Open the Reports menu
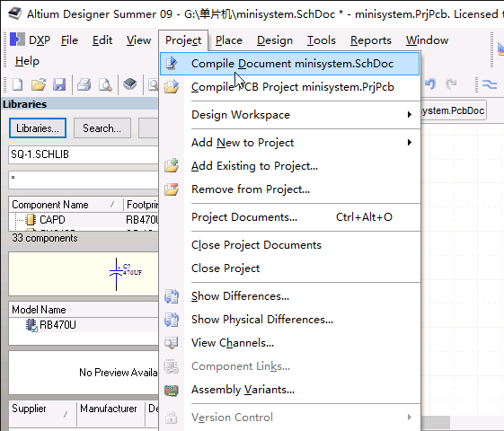The height and width of the screenshot is (431, 504). click(x=371, y=40)
